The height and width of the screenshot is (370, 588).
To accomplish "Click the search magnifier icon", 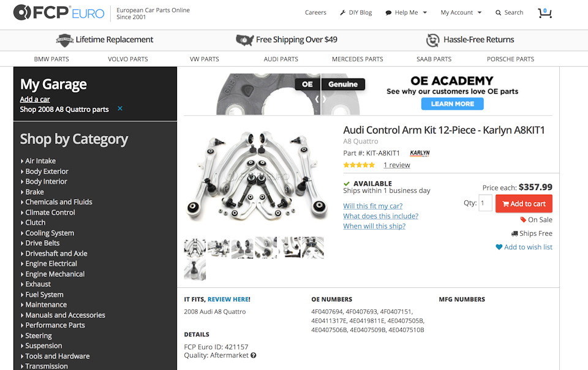I will tap(498, 13).
